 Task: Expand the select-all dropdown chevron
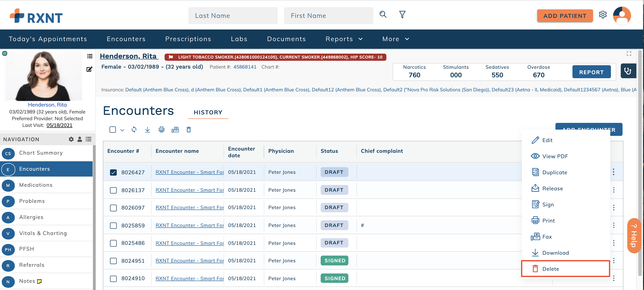pyautogui.click(x=122, y=130)
